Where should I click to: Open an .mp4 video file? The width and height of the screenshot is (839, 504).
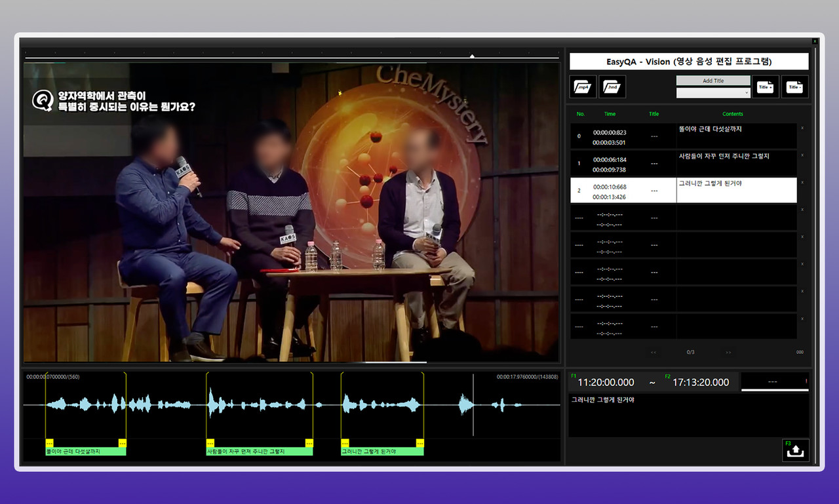coord(583,87)
